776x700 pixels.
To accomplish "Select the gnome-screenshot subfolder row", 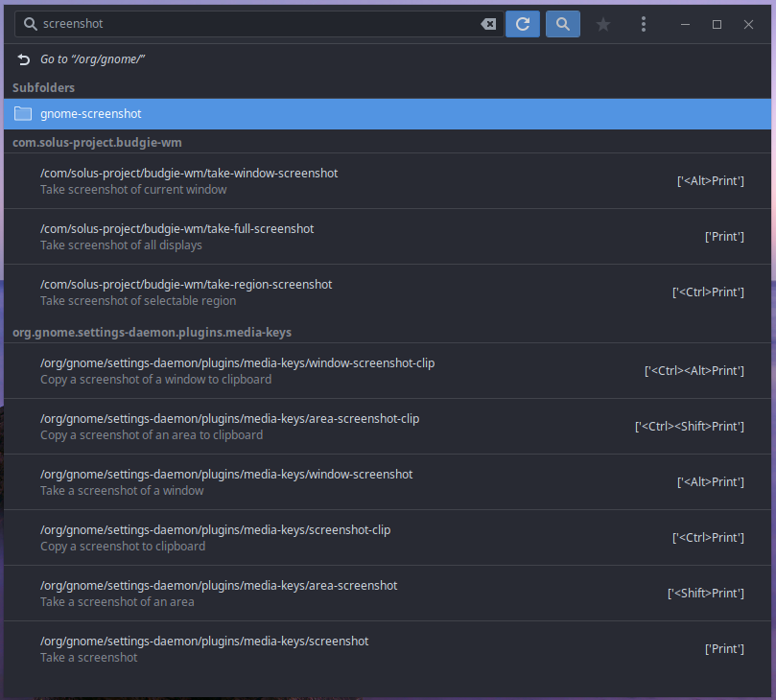I will tap(384, 114).
